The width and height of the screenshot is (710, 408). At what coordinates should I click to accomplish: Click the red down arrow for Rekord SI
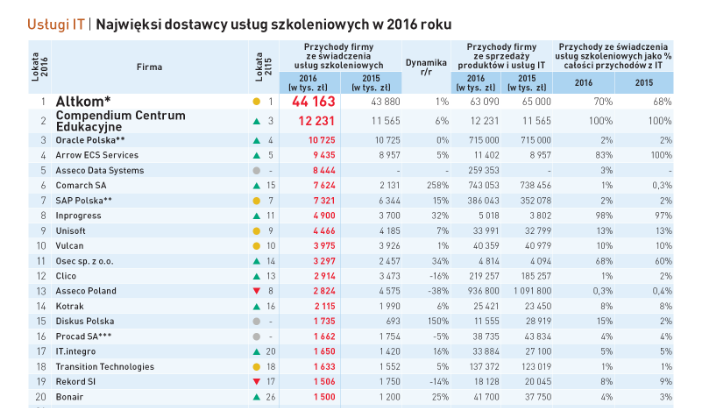[257, 381]
